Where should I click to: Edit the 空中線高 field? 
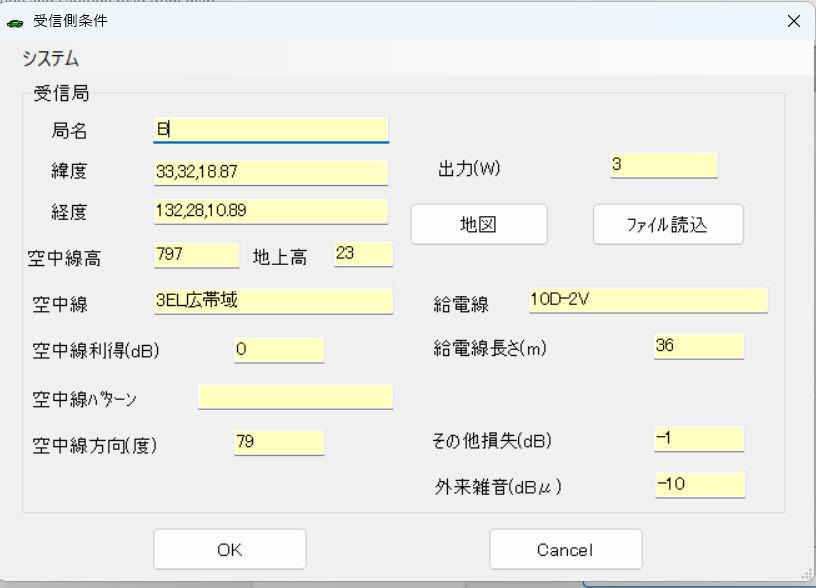tap(196, 255)
